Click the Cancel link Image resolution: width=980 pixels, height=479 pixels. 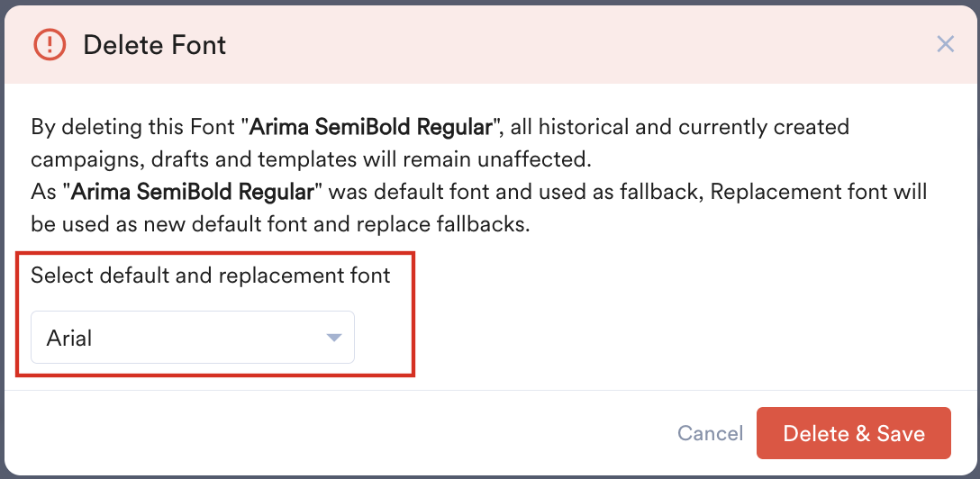(710, 433)
